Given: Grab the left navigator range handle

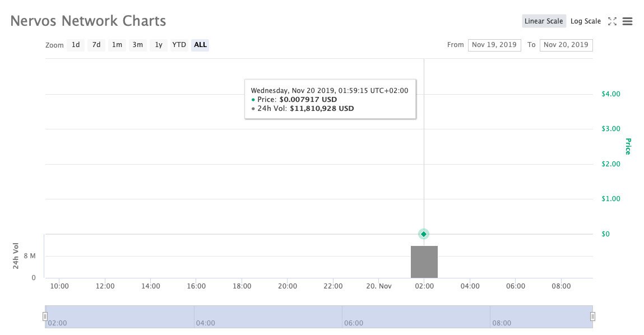Looking at the screenshot, I should (45, 316).
